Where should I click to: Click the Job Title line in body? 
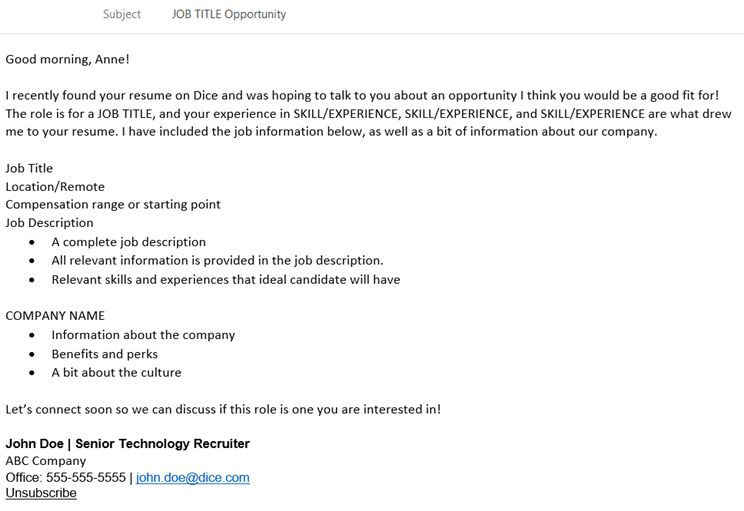pyautogui.click(x=29, y=168)
